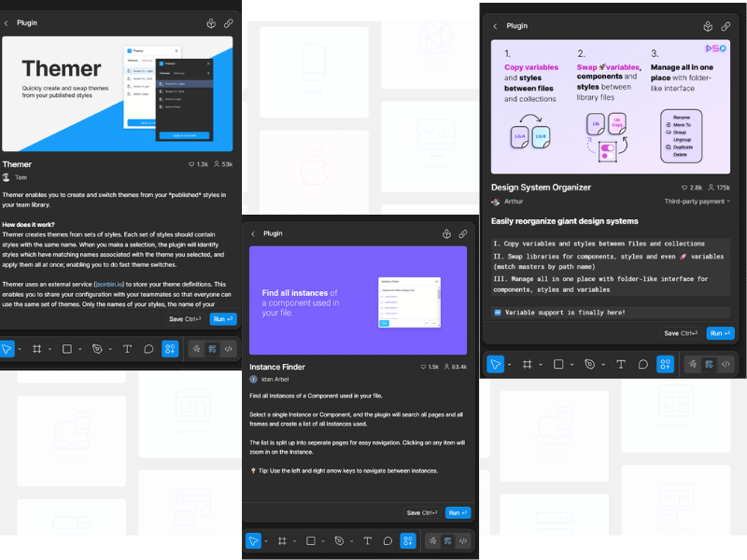Copy link to the Themer plugin
Viewport: 747px width, 560px height.
[x=229, y=23]
